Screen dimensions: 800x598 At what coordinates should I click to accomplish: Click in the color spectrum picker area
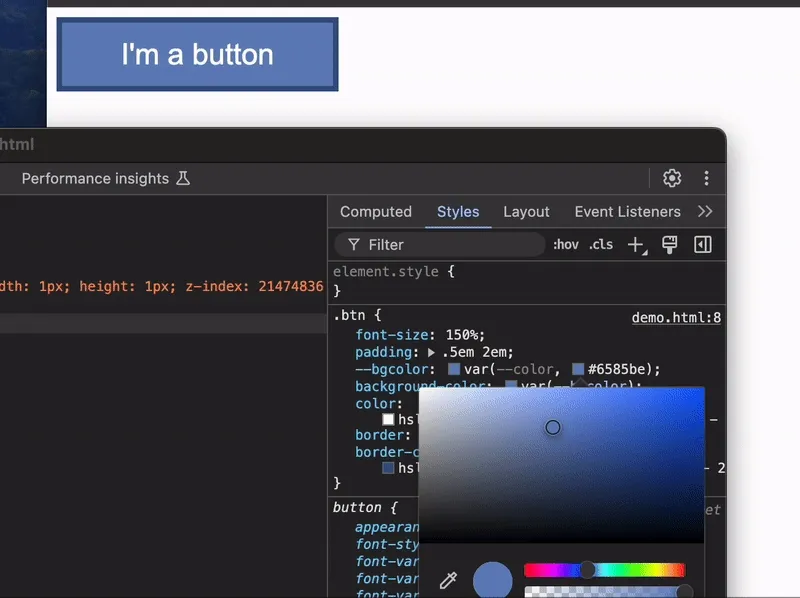(x=561, y=464)
